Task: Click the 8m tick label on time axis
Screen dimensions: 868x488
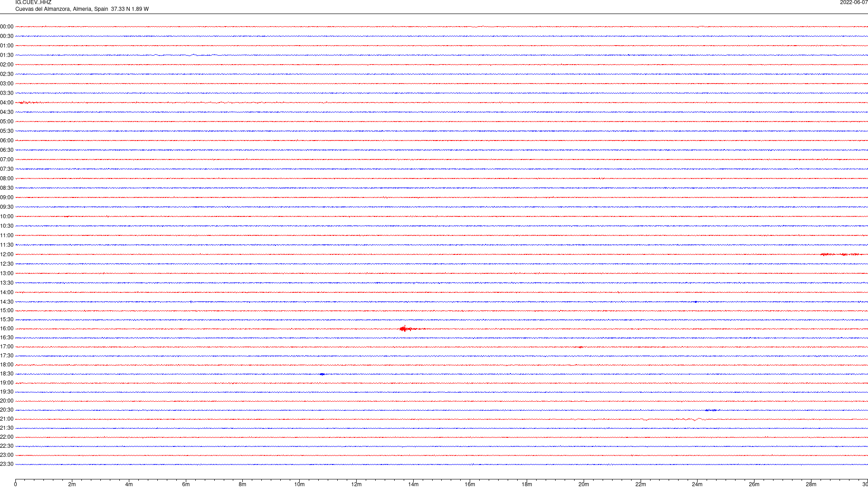Action: (x=243, y=484)
